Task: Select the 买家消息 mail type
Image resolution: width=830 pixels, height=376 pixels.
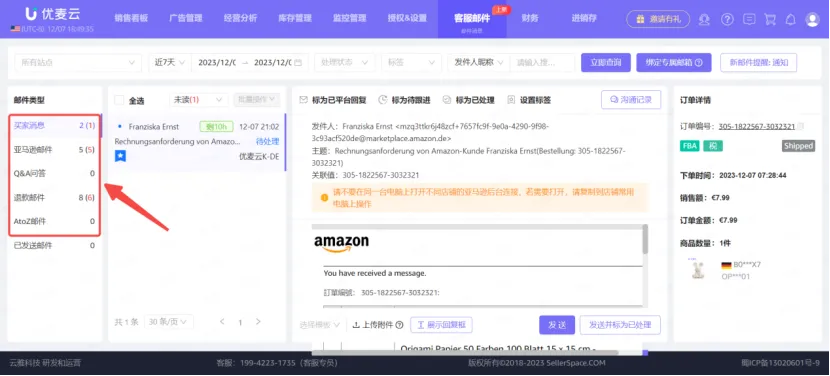Action: point(55,126)
